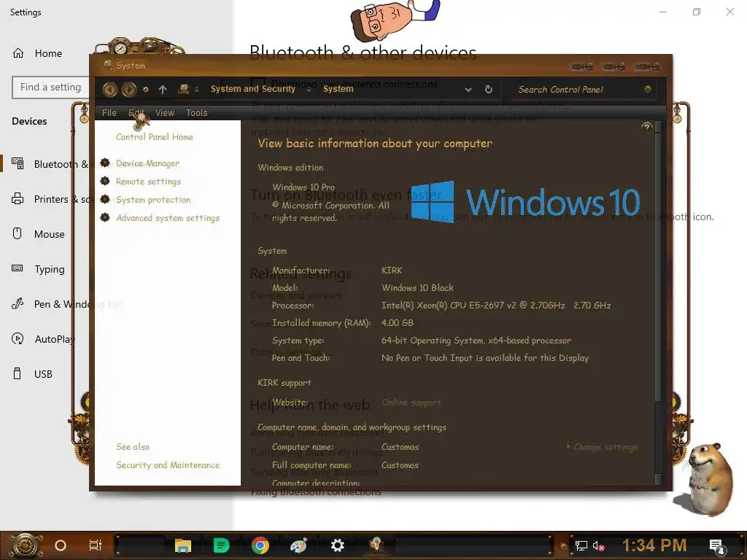Select the KIRK manufacturer value

392,270
